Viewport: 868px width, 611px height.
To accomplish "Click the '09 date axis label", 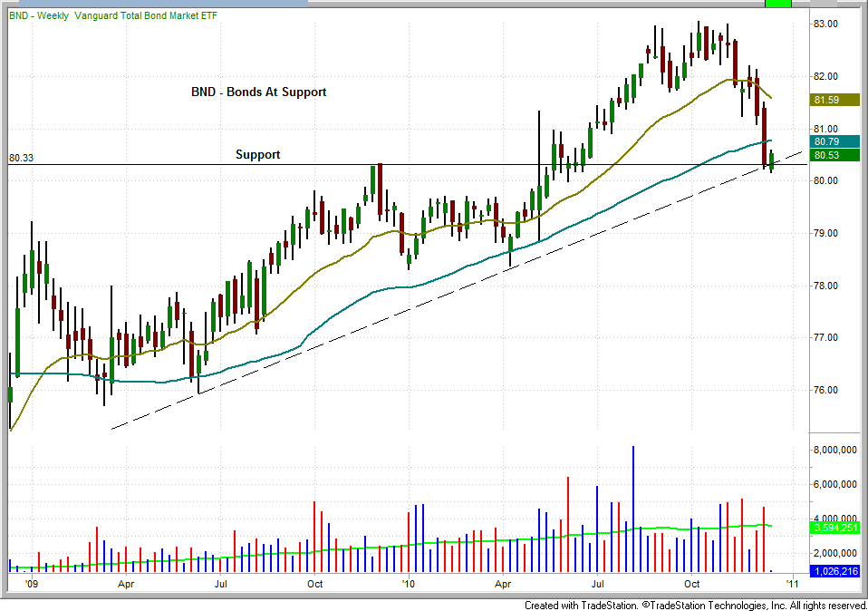I will [x=32, y=583].
